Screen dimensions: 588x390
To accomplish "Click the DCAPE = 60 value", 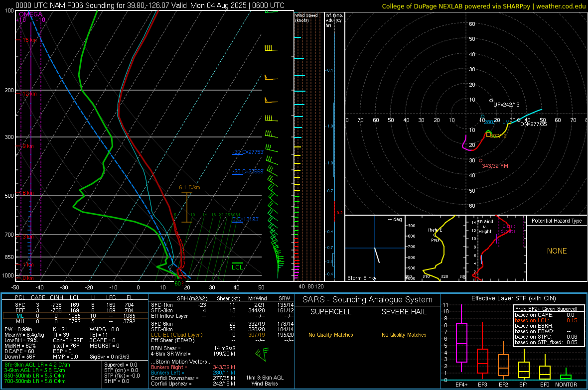I will (19, 351).
